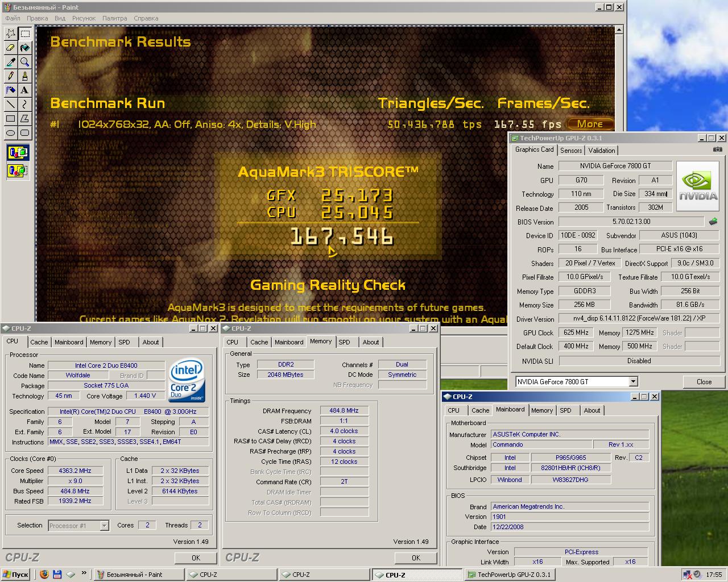Image resolution: width=728 pixels, height=582 pixels.
Task: Click the Close button in GPU-Z
Action: click(704, 382)
